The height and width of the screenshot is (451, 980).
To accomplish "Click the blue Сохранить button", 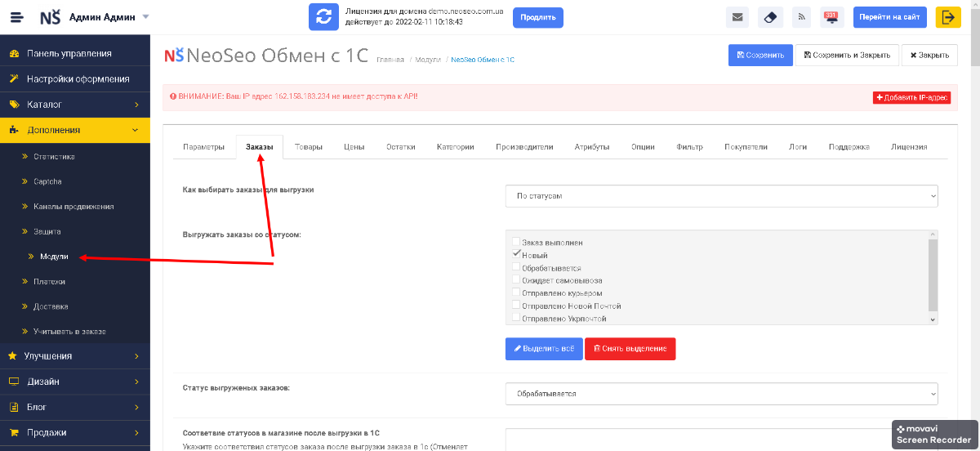I will coord(760,55).
